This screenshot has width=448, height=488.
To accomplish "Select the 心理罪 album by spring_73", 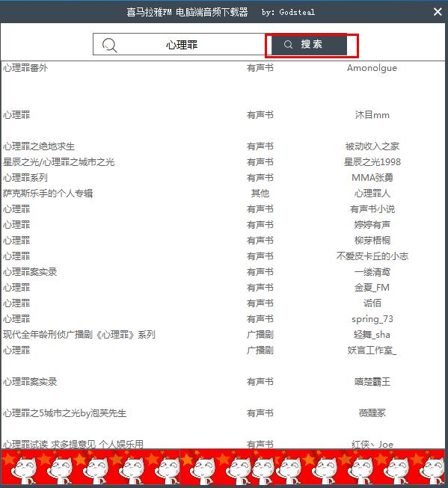I will 223,318.
